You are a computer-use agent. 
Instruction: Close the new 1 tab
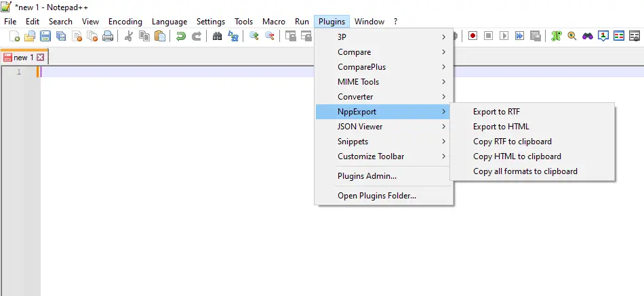coord(40,58)
